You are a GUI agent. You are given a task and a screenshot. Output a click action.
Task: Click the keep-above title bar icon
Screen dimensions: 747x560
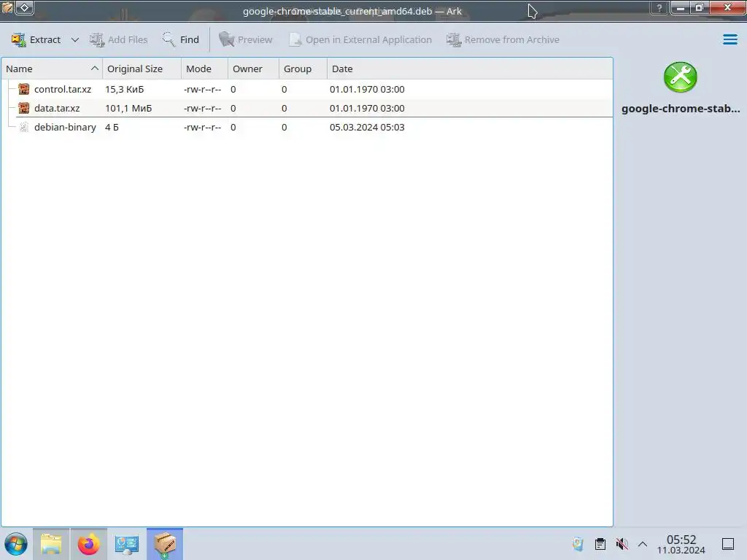coord(24,7)
